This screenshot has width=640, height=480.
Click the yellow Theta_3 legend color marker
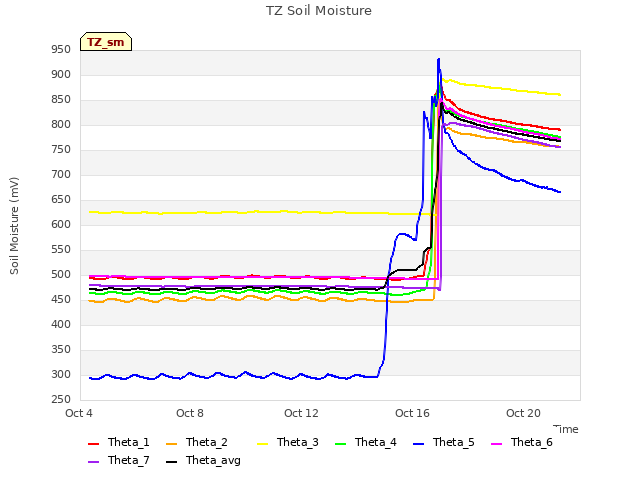(x=262, y=444)
